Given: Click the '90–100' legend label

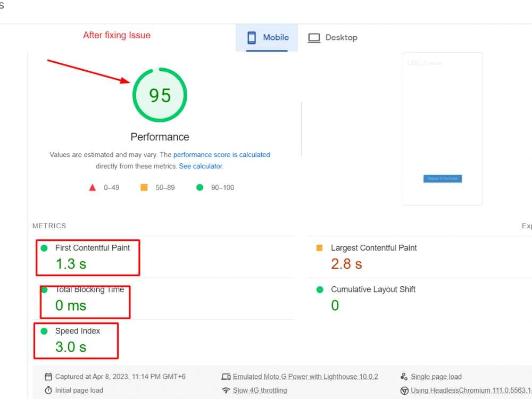Looking at the screenshot, I should (x=222, y=188).
